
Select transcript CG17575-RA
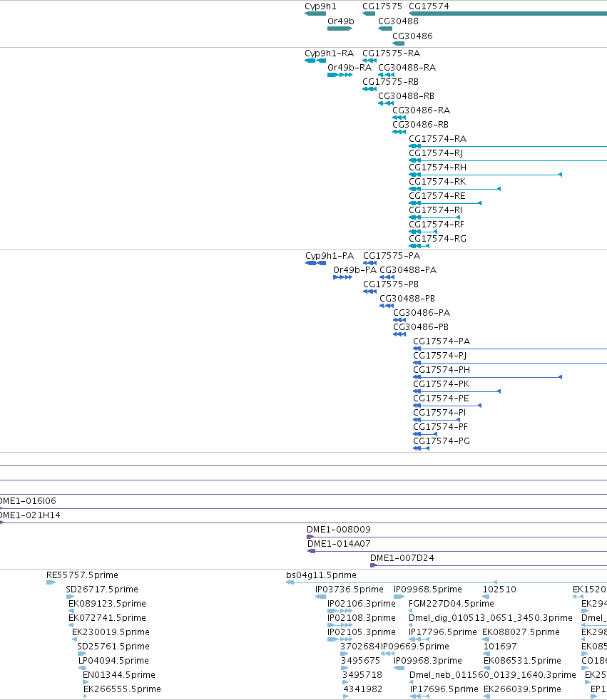click(x=392, y=53)
